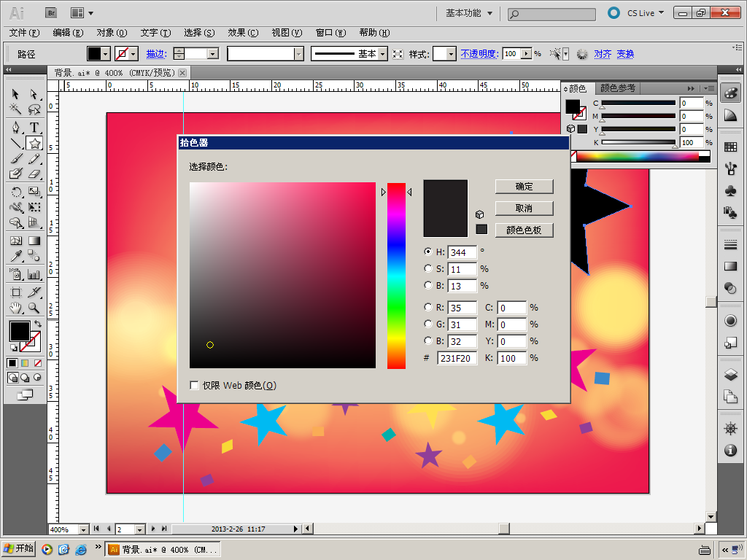Screen dimensions: 747x560
Task: Click the 取消 button
Action: coord(524,209)
